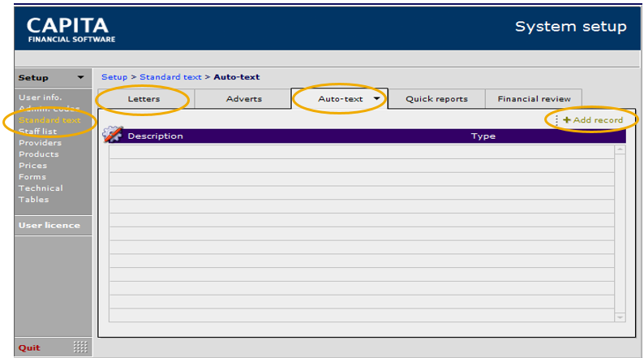Click Standard text link in breadcrumb

pos(170,77)
